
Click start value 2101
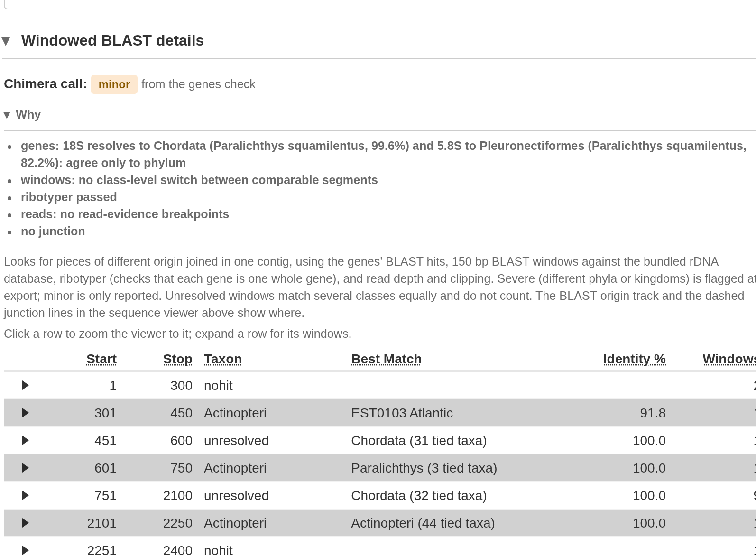click(x=102, y=523)
